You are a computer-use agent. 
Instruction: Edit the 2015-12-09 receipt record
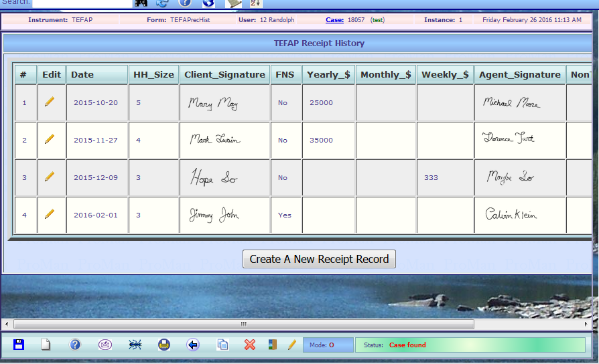click(50, 177)
